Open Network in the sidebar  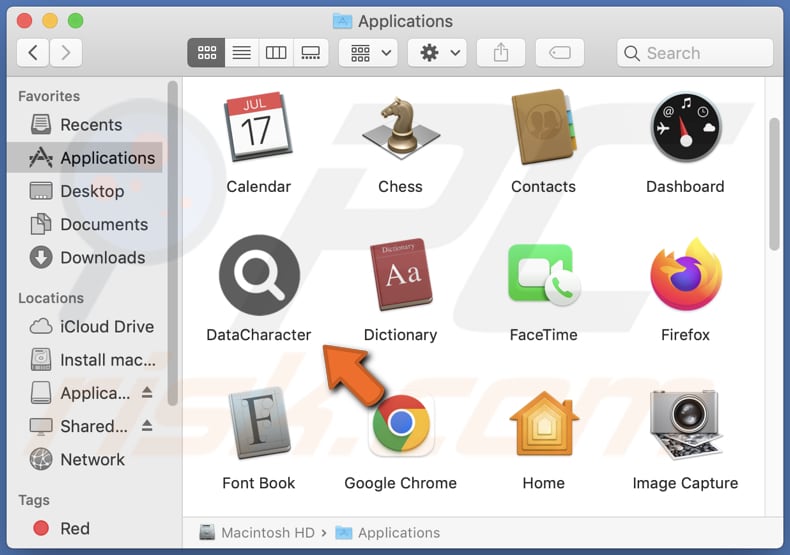tap(85, 459)
